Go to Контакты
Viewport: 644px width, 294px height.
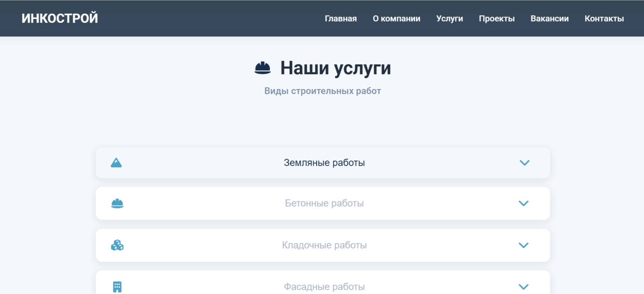tap(604, 19)
